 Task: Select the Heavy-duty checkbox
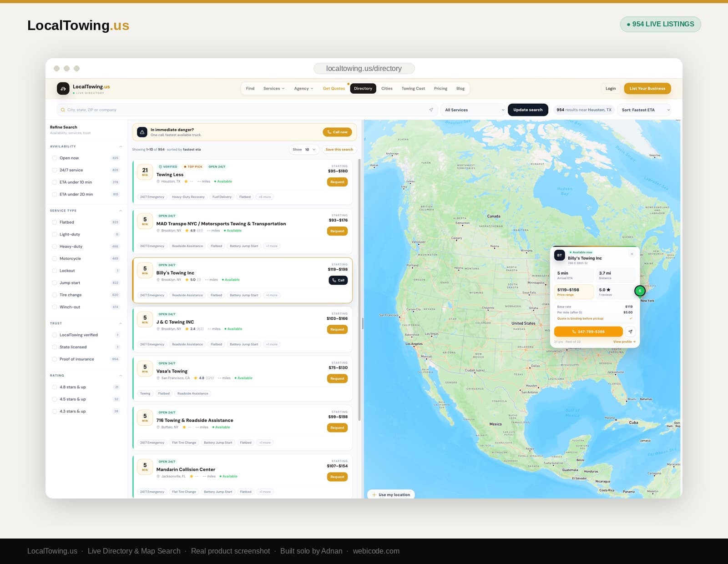(x=55, y=247)
